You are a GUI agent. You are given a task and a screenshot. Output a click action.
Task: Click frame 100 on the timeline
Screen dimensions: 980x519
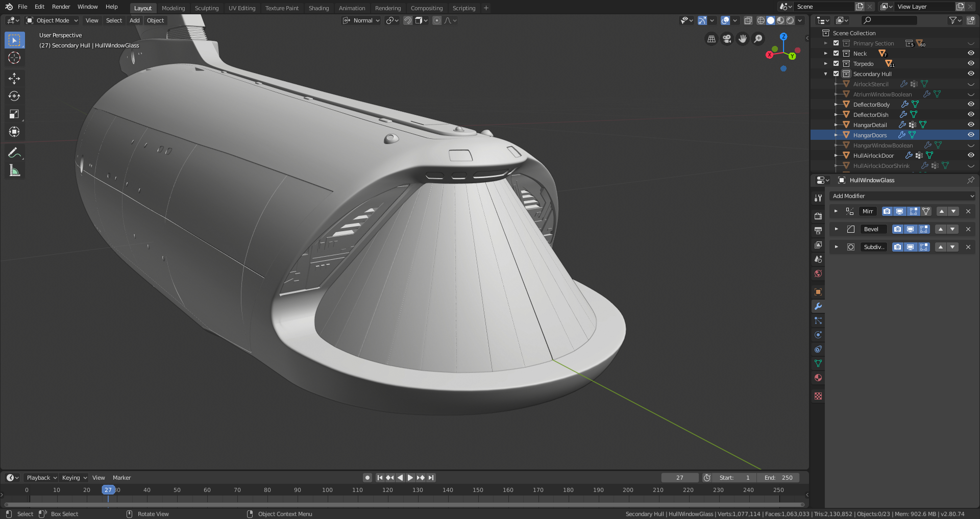pyautogui.click(x=327, y=490)
